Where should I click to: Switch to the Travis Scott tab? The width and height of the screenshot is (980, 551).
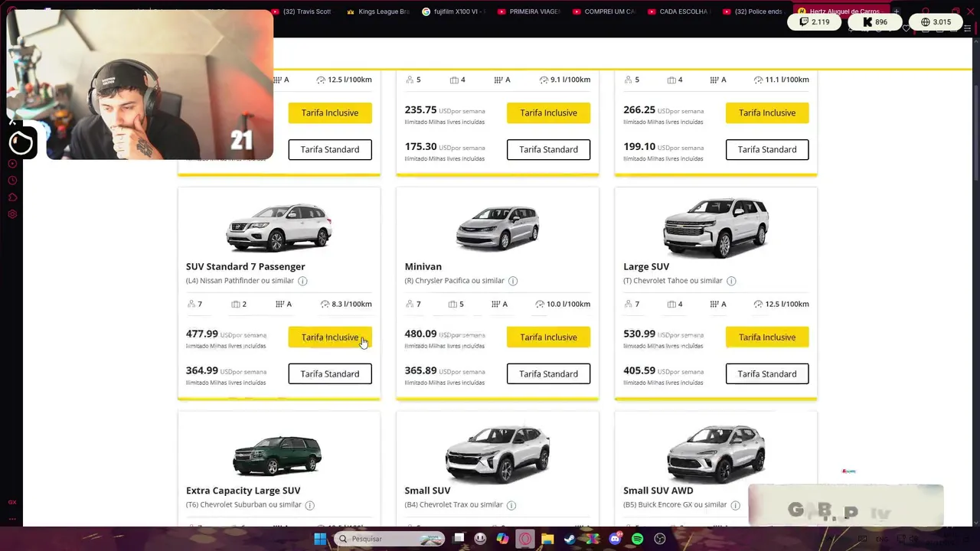point(302,11)
